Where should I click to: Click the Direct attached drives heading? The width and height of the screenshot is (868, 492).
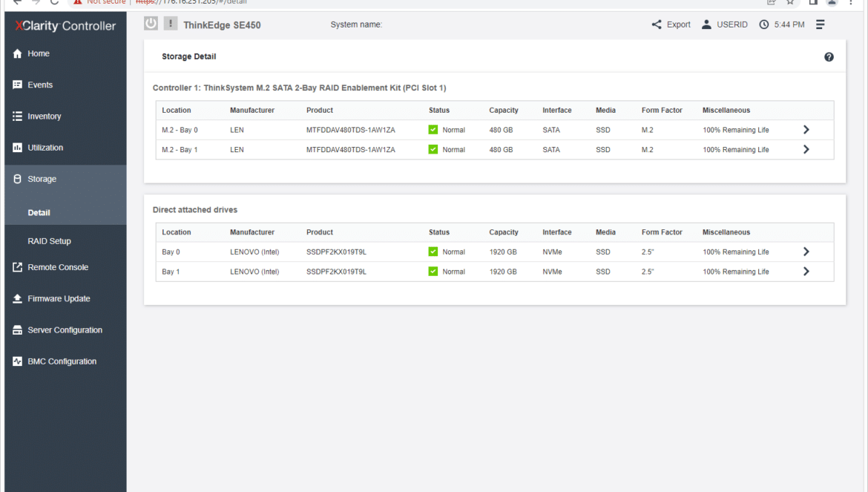click(x=195, y=210)
